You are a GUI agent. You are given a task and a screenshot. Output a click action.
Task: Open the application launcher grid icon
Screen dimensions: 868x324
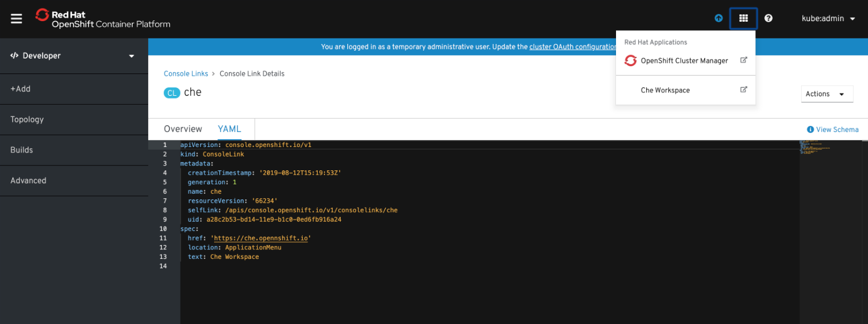[743, 18]
